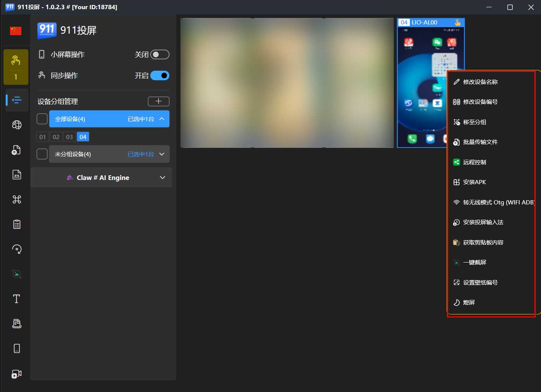This screenshot has width=541, height=392.
Task: Click the screenshot crop sidebar icon
Action: [x=16, y=274]
